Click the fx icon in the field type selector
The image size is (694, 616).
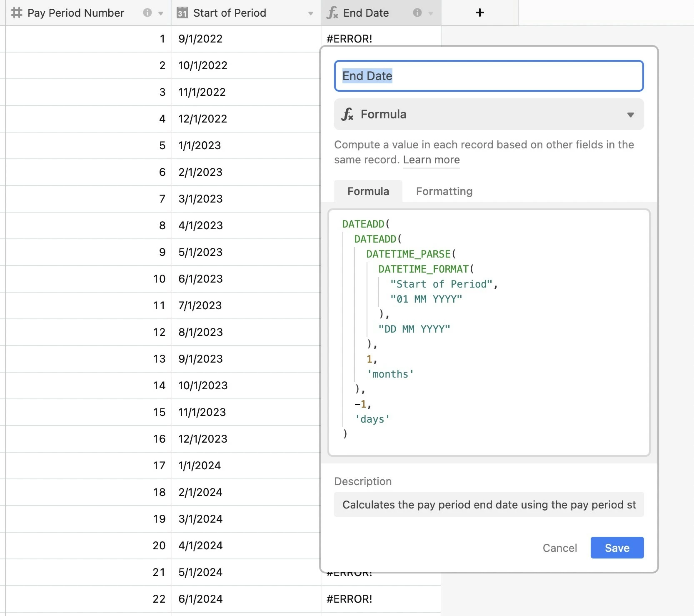pos(347,114)
